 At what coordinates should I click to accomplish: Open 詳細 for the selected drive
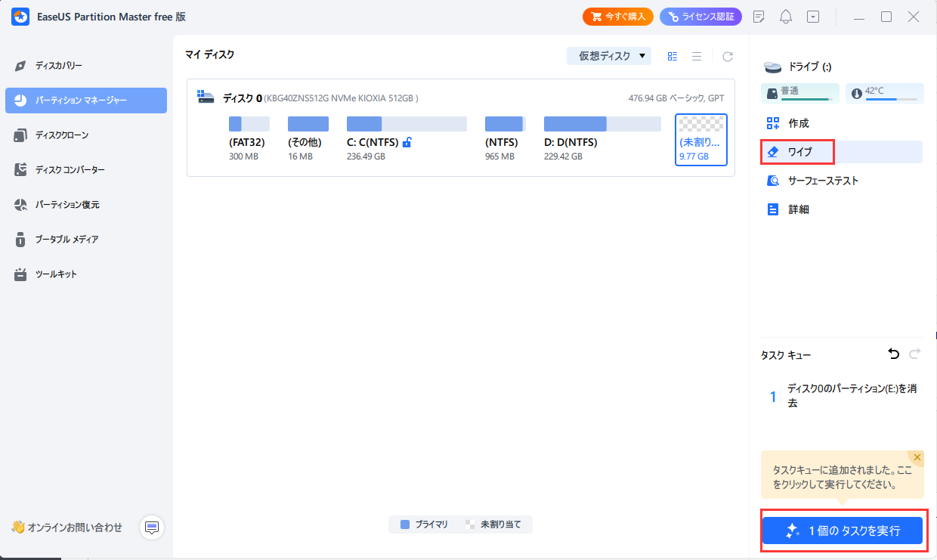[x=842, y=209]
